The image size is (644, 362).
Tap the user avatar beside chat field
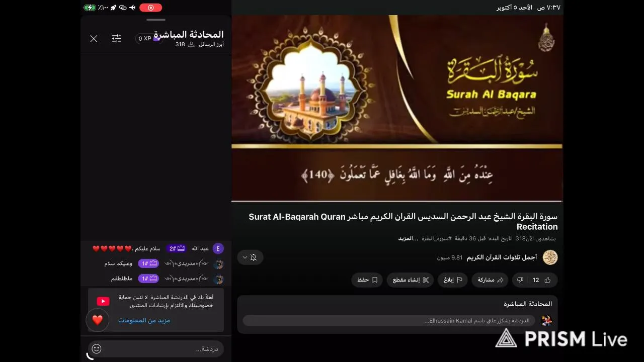(x=546, y=321)
